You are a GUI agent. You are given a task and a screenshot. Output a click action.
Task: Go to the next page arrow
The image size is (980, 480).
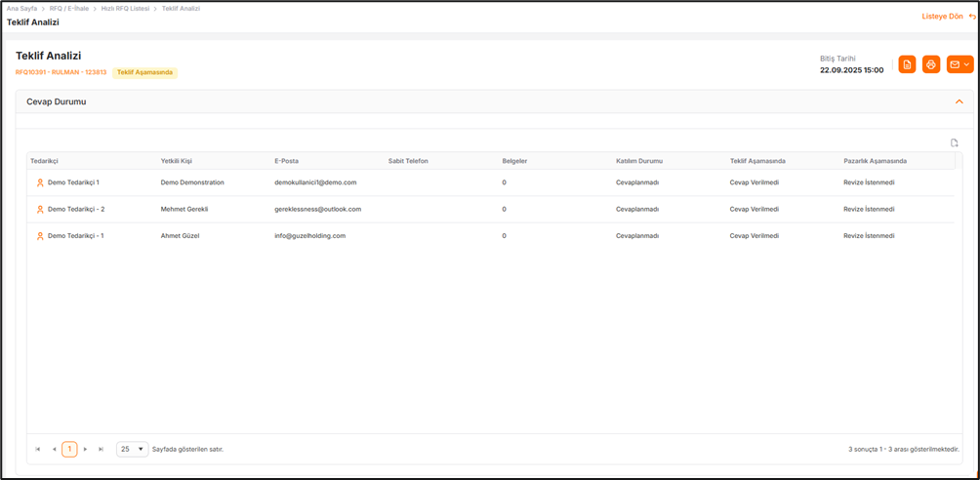[x=86, y=450]
